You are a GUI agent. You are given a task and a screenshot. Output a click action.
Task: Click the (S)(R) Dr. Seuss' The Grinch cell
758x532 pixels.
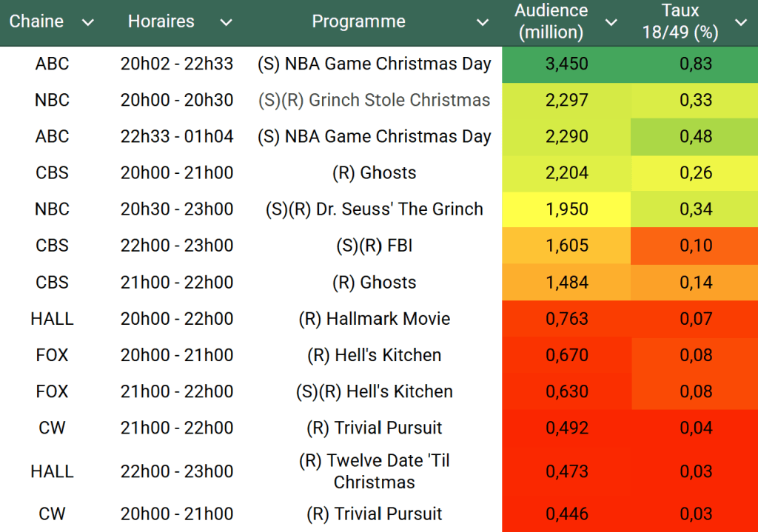click(374, 209)
